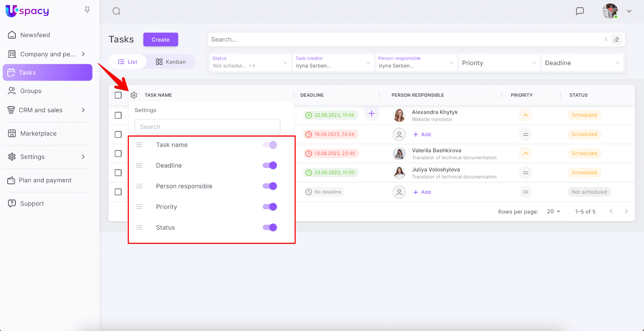Viewport: 644px width, 331px height.
Task: Go to next page arrow
Action: coord(626,212)
